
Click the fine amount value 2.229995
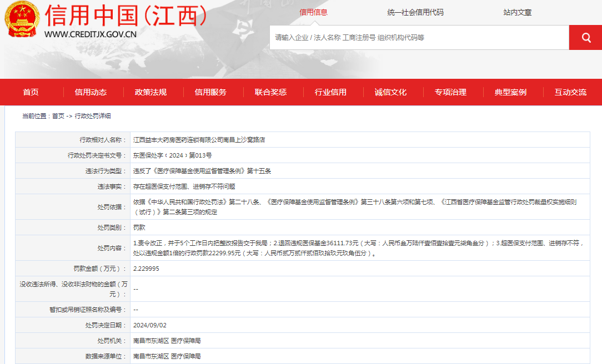[x=146, y=269]
